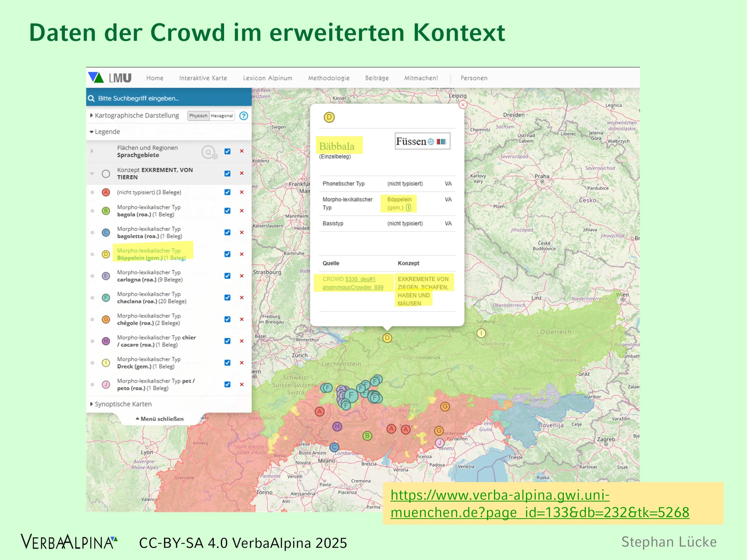The image size is (747, 560).
Task: Click the orange G legend marker icon
Action: point(106,319)
